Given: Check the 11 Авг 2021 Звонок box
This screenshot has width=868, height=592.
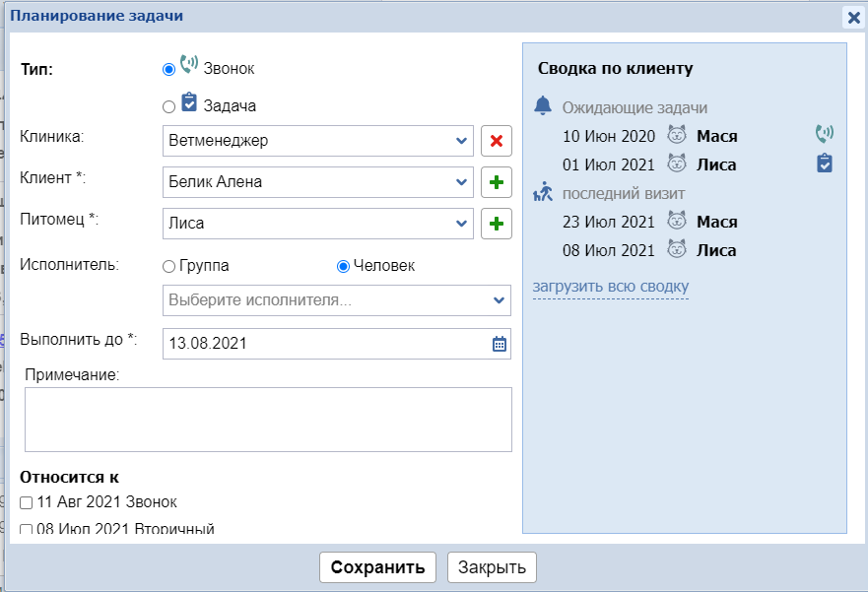Looking at the screenshot, I should coord(27,502).
